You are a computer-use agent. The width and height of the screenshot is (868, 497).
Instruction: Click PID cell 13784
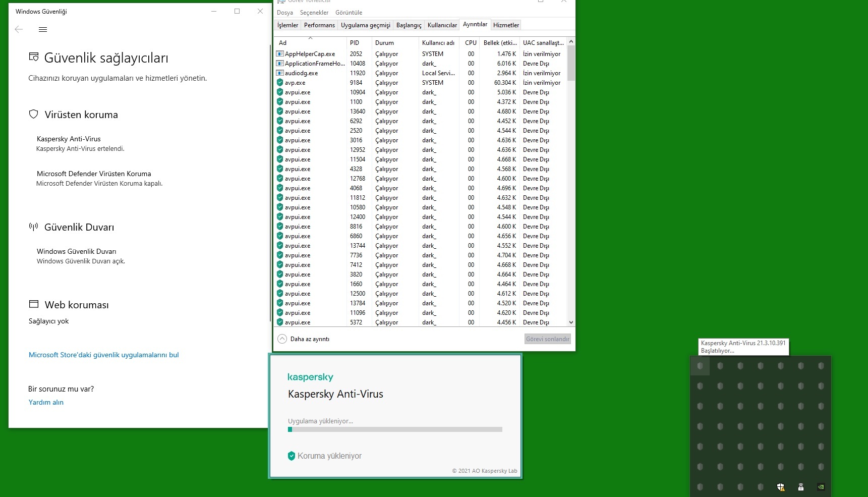pyautogui.click(x=358, y=303)
